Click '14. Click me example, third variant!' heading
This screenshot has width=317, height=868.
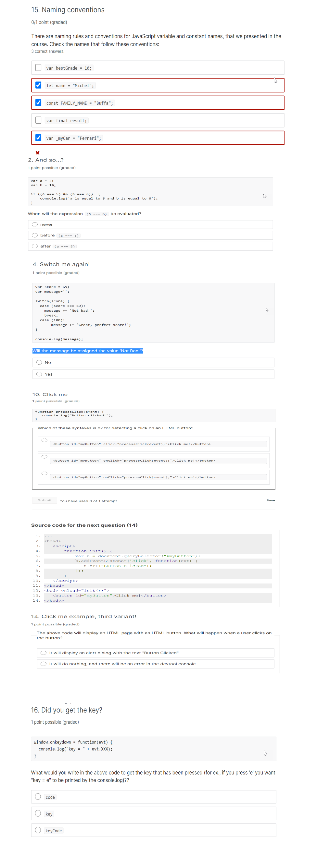pyautogui.click(x=83, y=617)
